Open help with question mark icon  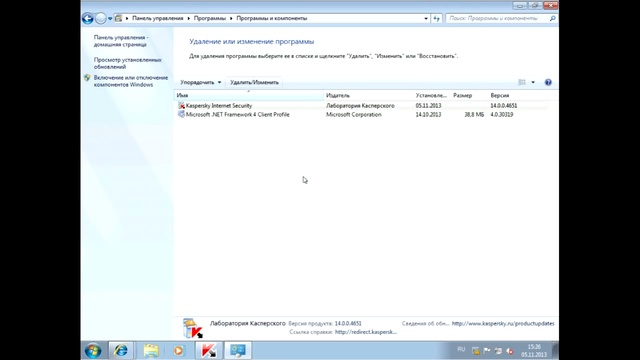coord(548,82)
